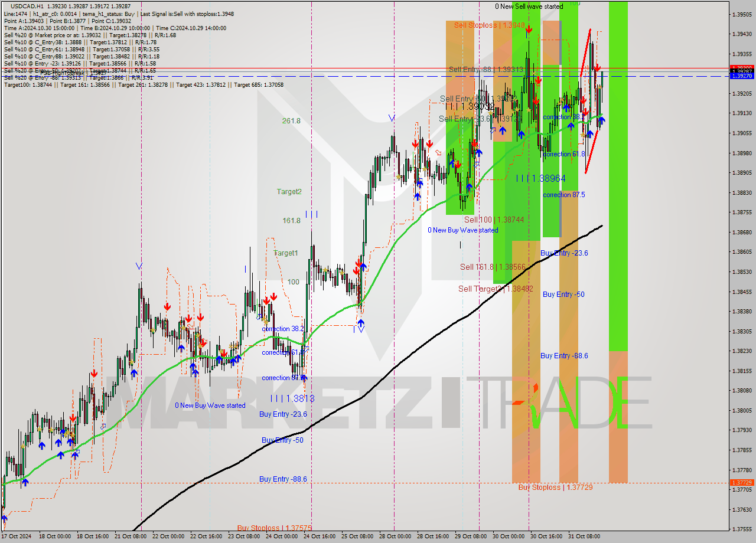
Task: Click the 'Target2' green label
Action: pyautogui.click(x=289, y=191)
